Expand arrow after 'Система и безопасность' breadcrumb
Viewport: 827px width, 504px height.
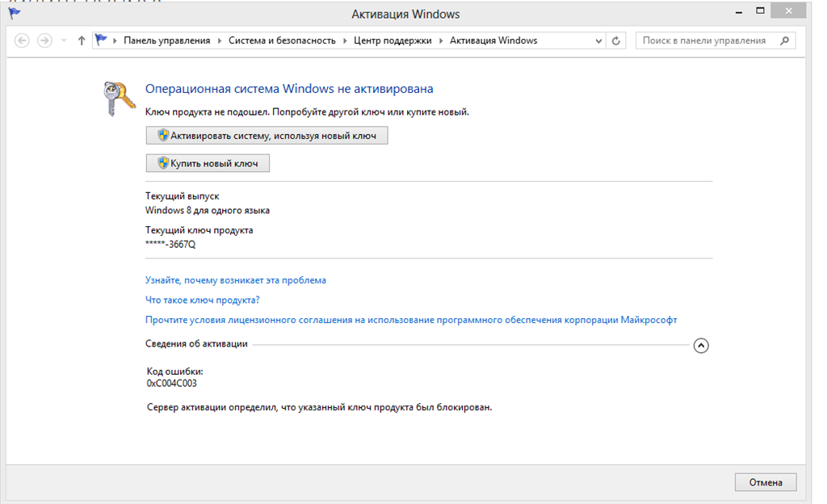point(345,40)
